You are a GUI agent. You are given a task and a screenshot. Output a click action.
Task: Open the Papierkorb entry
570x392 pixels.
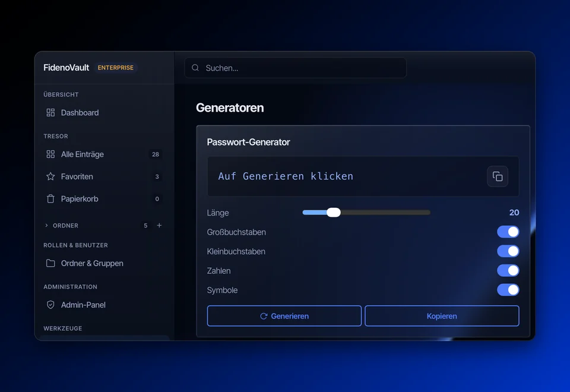tap(103, 199)
